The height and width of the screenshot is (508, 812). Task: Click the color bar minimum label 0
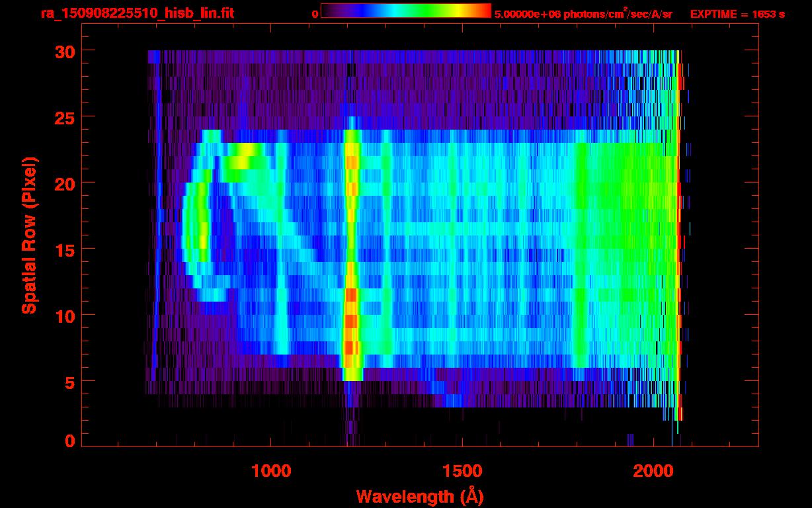pyautogui.click(x=315, y=14)
